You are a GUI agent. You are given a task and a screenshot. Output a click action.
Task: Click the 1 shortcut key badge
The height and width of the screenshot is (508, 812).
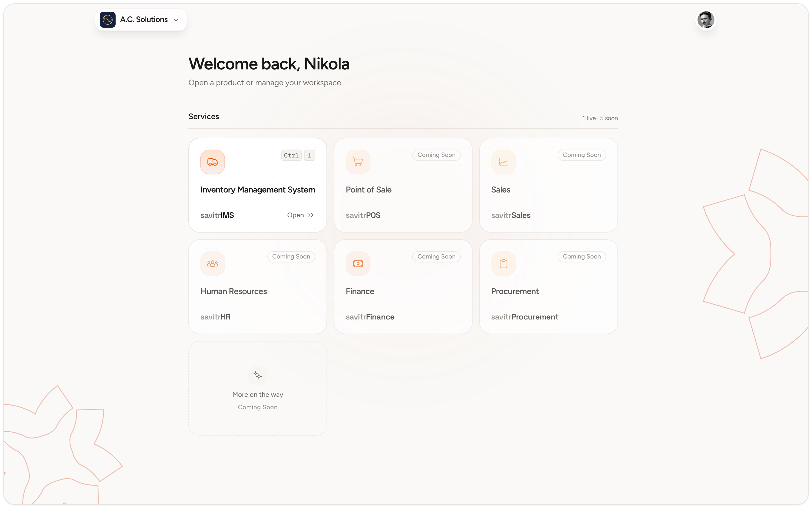309,155
